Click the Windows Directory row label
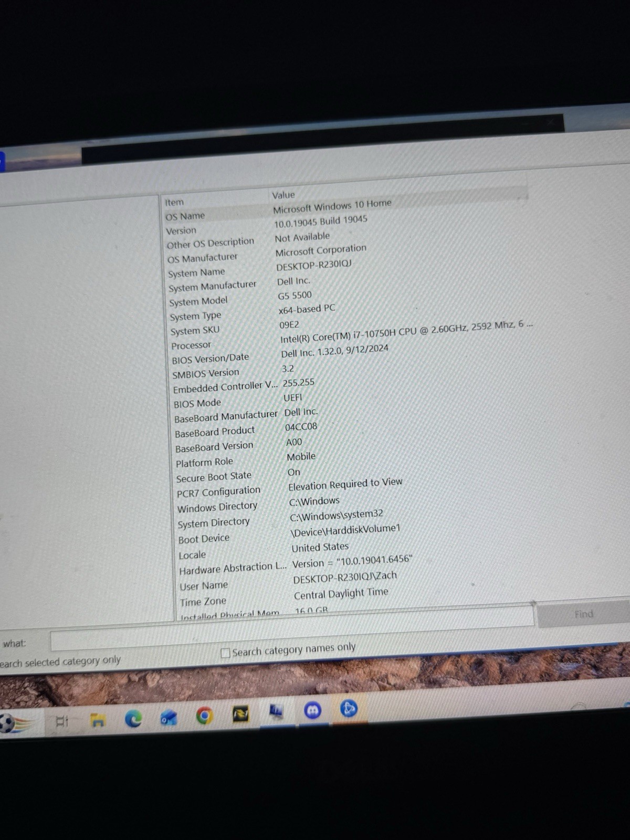The image size is (630, 840). pyautogui.click(x=217, y=507)
